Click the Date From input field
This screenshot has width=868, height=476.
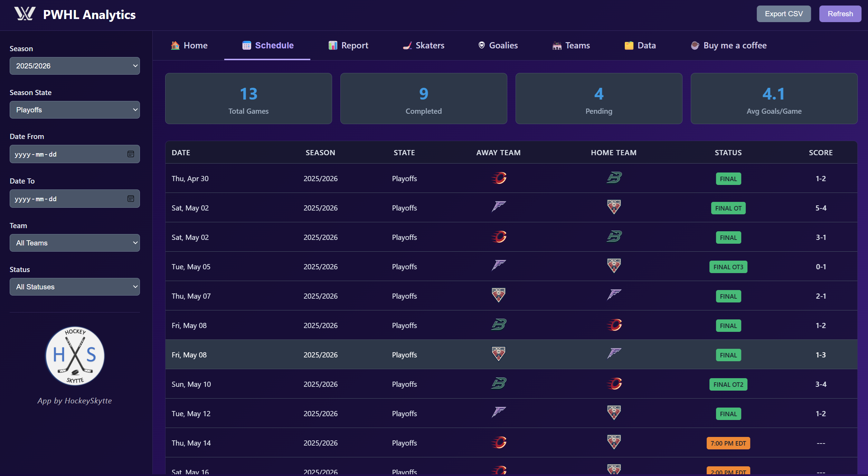click(75, 154)
